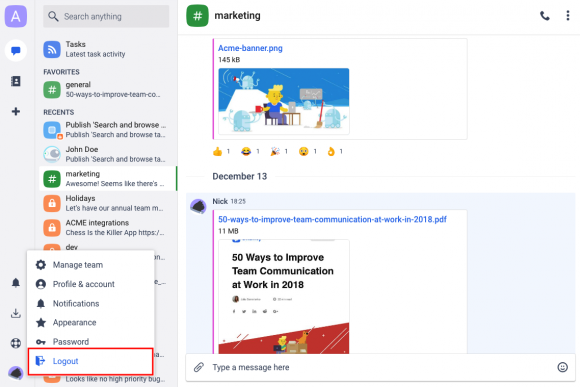
Task: Open the Holidays private channel
Action: 108,203
